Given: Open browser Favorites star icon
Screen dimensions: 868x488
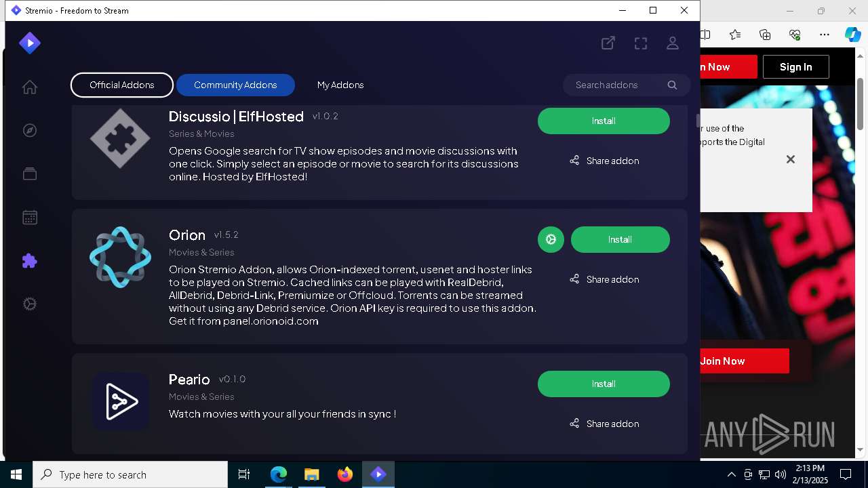Looking at the screenshot, I should pyautogui.click(x=735, y=35).
